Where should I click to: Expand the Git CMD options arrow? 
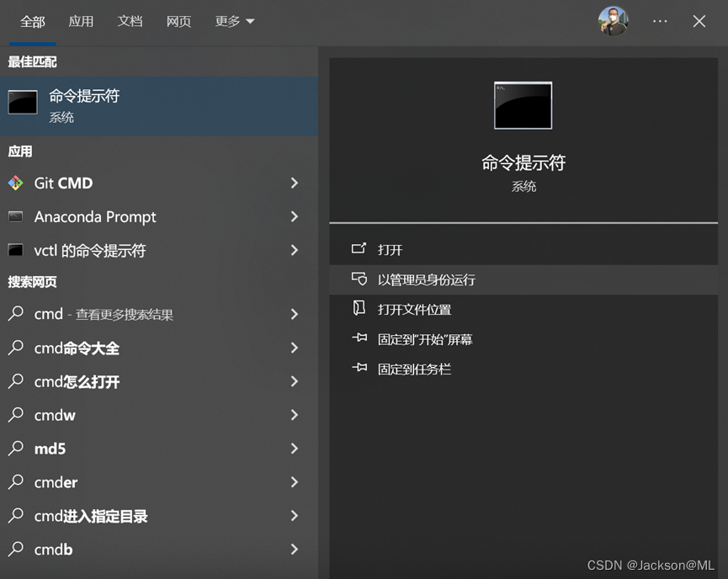(294, 183)
